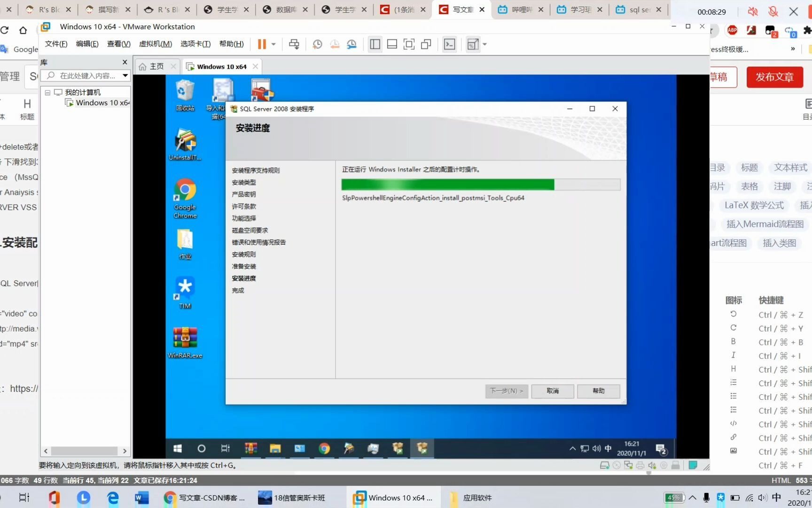The width and height of the screenshot is (812, 508).
Task: Pause the VM with the orange pause icon
Action: click(x=262, y=44)
